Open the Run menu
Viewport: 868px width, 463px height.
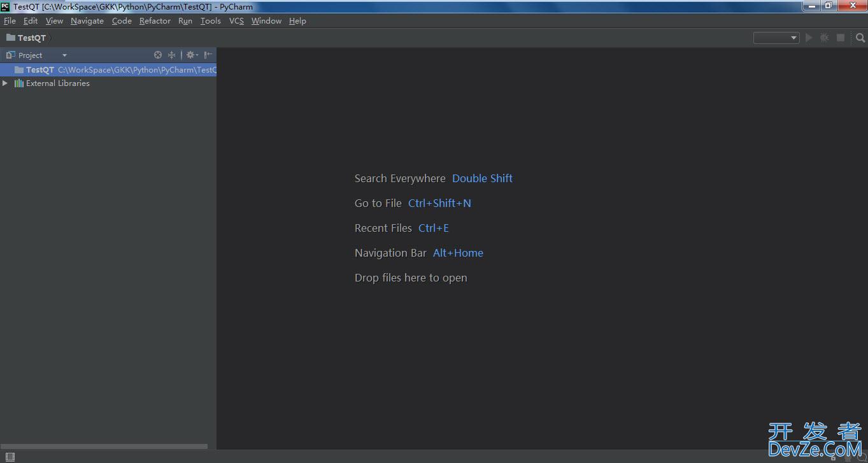pos(185,21)
